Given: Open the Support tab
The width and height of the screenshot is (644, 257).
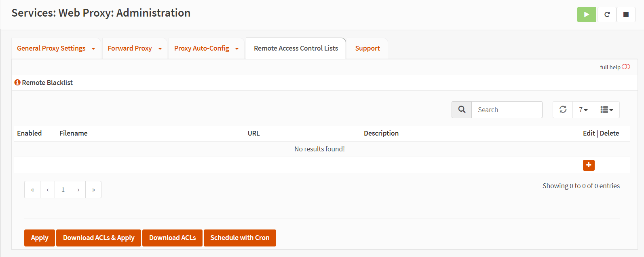Looking at the screenshot, I should coord(367,49).
